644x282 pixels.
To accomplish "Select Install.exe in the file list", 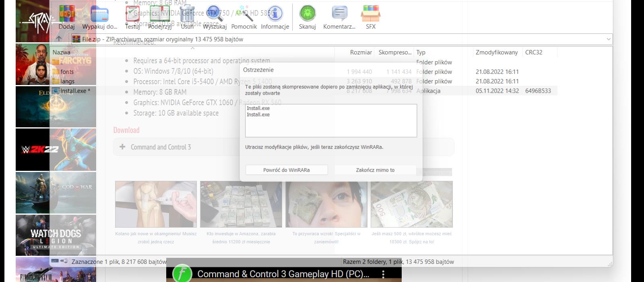I will (73, 91).
